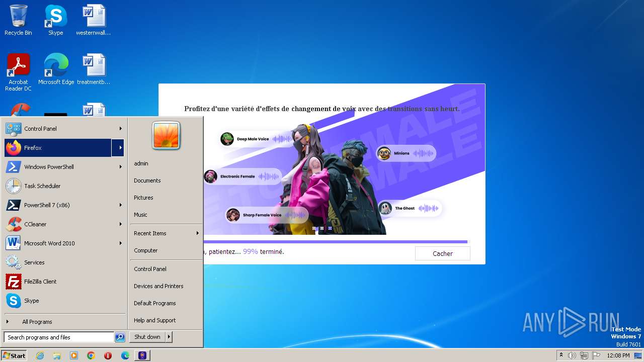This screenshot has height=362, width=644.
Task: Expand Recent Items submenu
Action: point(166,233)
